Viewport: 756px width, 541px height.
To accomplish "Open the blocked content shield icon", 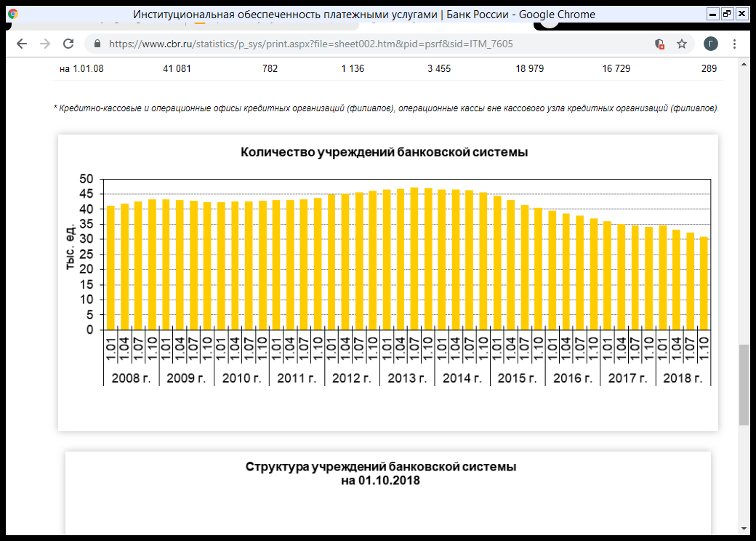I will pos(659,44).
